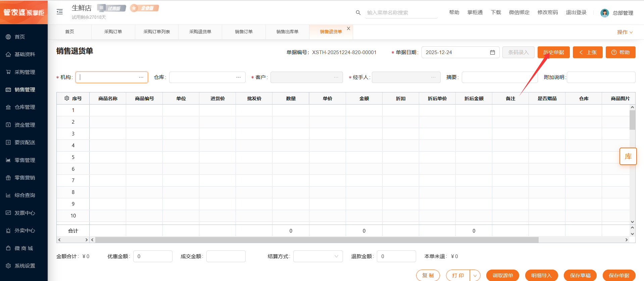Switch to the 销售出库单 tab
Screen dimensions: 644x281
pyautogui.click(x=287, y=32)
